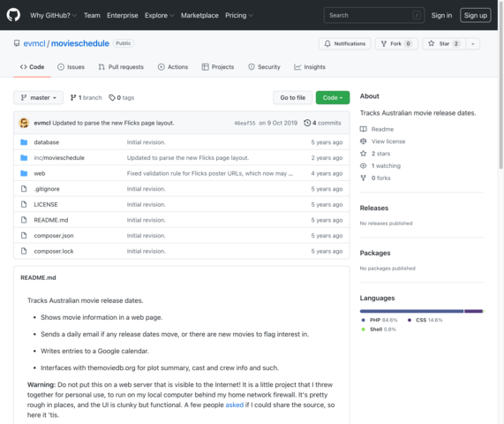Click the tags icon with 0 tags

111,97
